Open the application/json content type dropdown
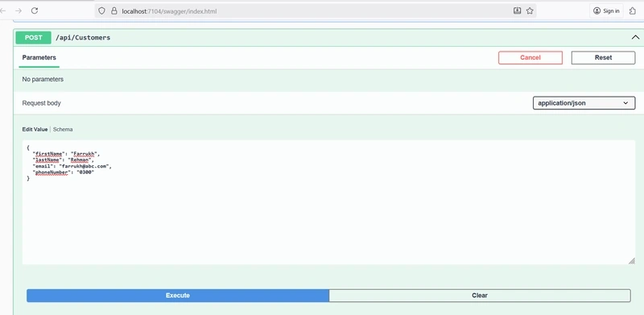644x315 pixels. (x=584, y=103)
